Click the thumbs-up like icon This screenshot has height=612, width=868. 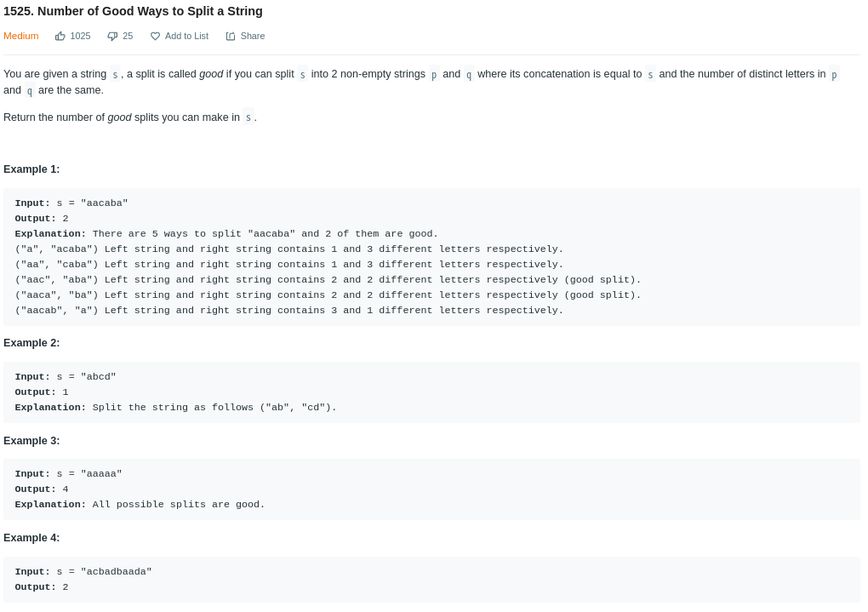pyautogui.click(x=60, y=37)
